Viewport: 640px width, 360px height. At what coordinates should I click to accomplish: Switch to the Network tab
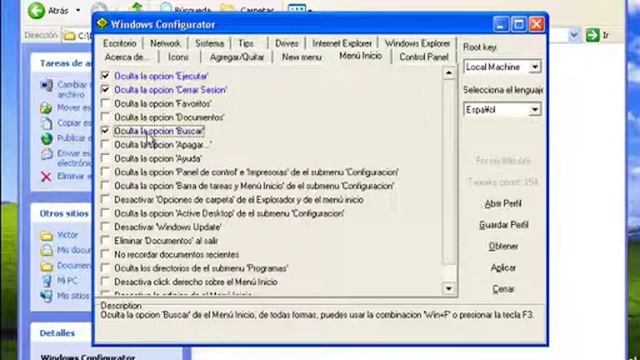click(x=165, y=43)
